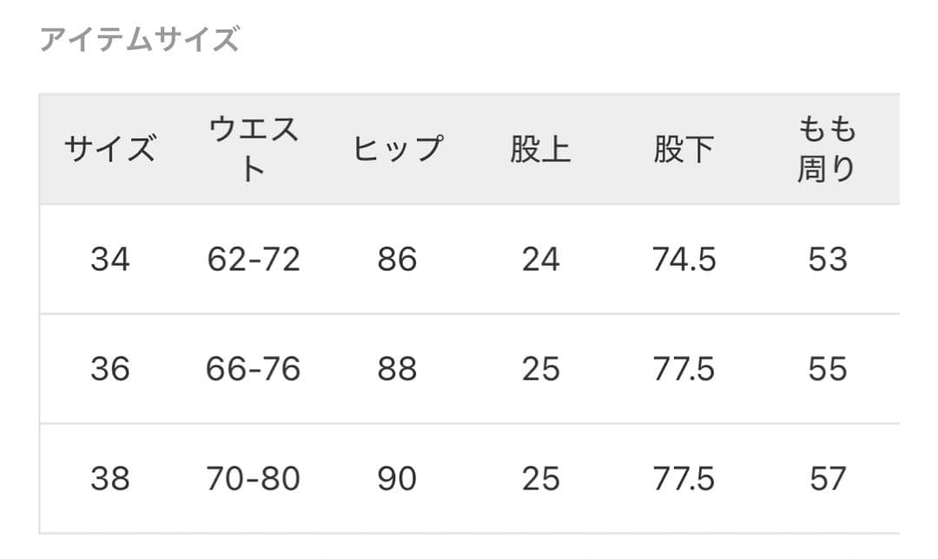Select hip value 90
This screenshot has height=560, width=938.
coord(397,478)
